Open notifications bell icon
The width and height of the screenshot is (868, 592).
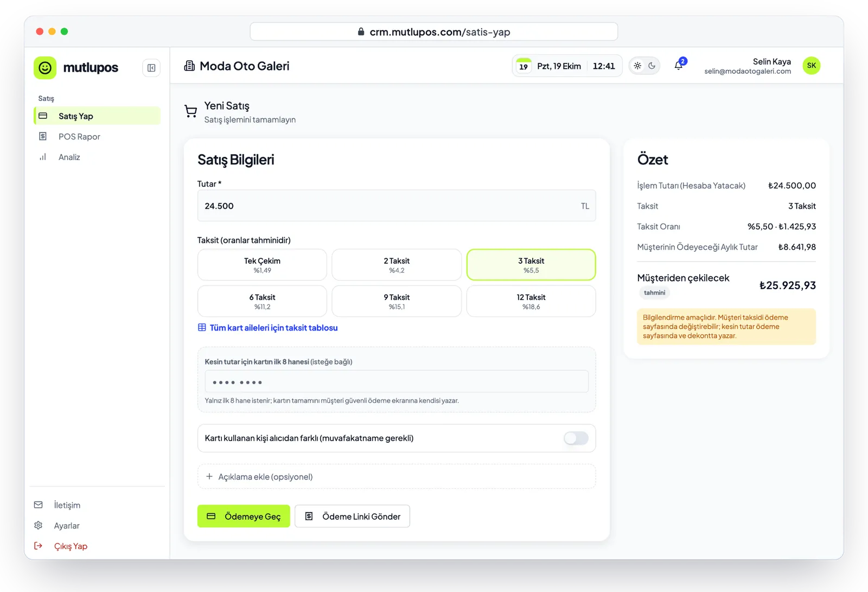[679, 66]
